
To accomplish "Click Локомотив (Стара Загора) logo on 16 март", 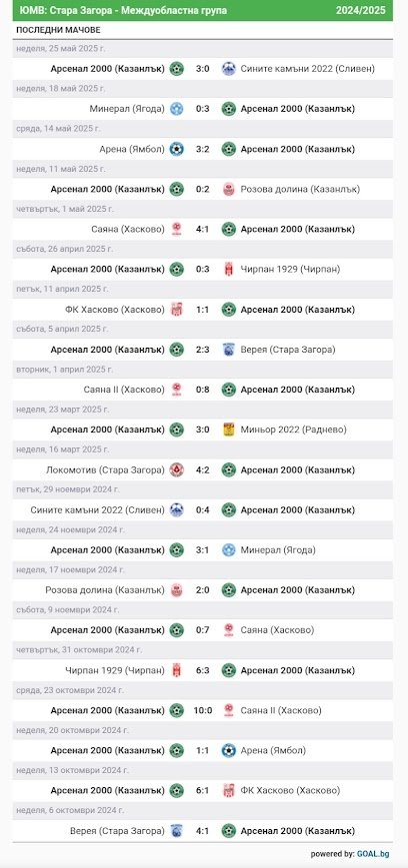I will (177, 470).
